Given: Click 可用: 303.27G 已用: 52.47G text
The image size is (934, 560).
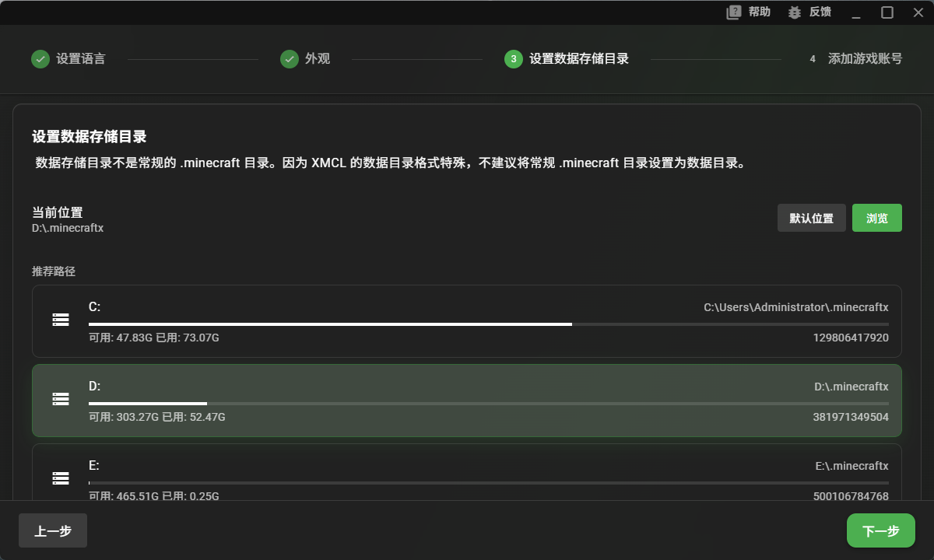Looking at the screenshot, I should [157, 417].
